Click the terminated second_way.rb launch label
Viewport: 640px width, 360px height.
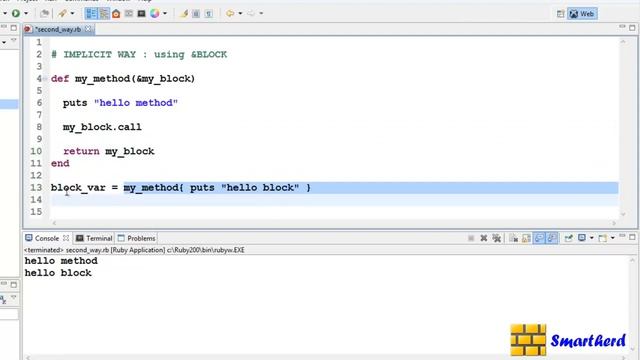[x=134, y=250]
